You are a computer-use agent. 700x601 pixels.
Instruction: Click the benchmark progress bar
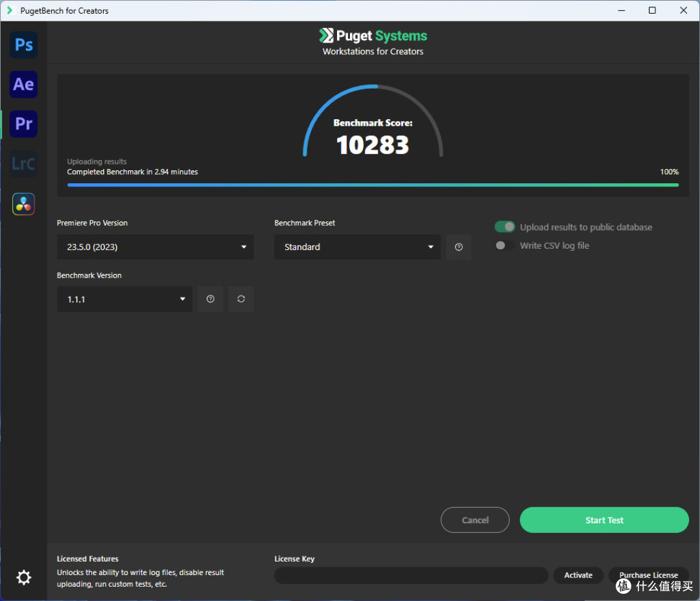click(x=373, y=185)
